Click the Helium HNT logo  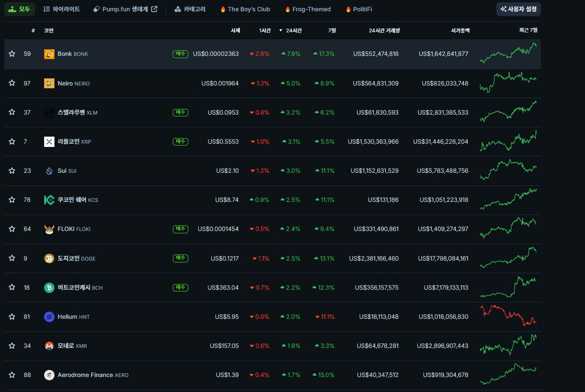(x=49, y=317)
